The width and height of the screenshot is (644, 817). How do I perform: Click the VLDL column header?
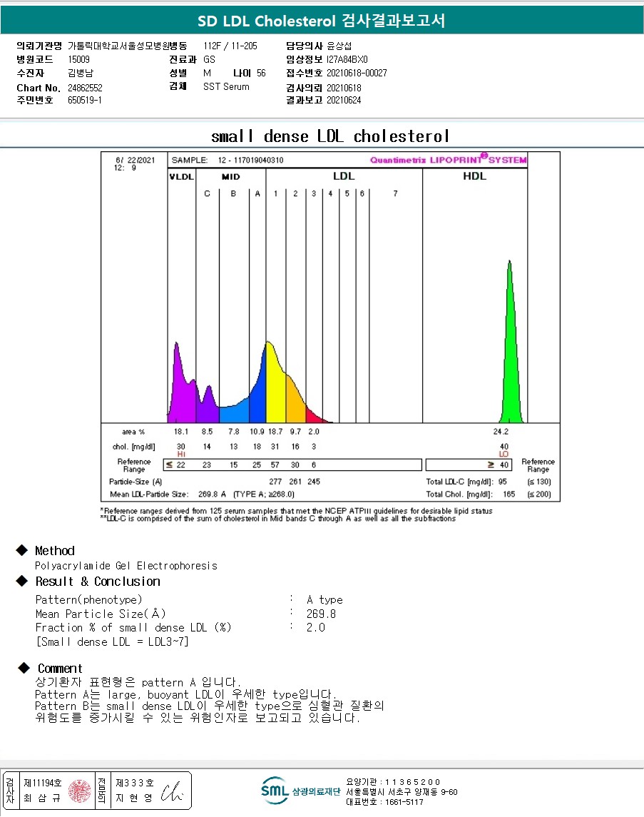tap(181, 177)
